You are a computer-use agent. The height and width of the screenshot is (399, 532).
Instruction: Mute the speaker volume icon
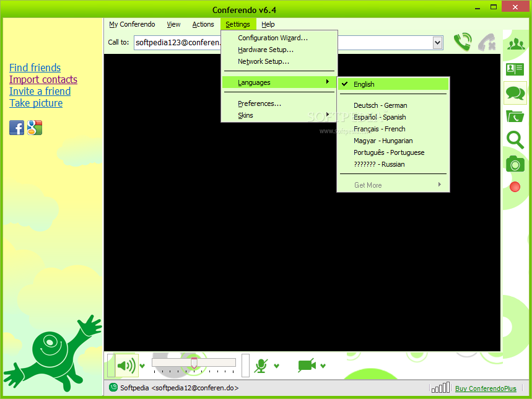point(126,366)
